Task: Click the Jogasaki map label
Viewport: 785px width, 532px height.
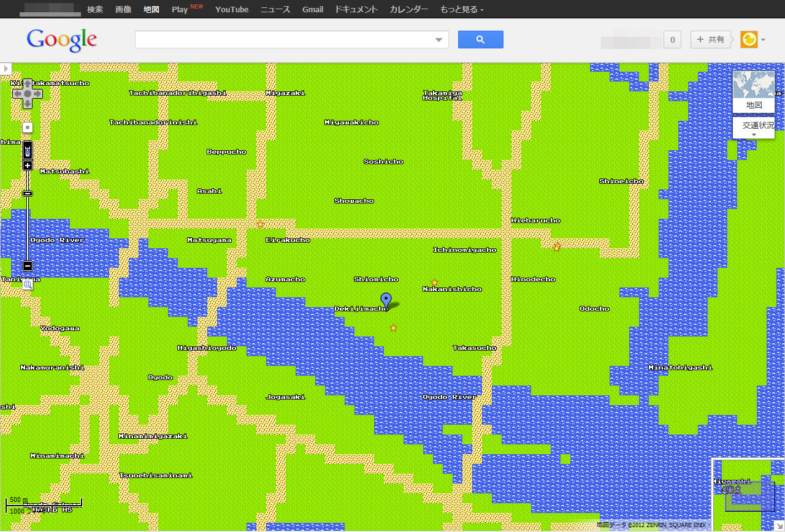Action: [x=286, y=397]
